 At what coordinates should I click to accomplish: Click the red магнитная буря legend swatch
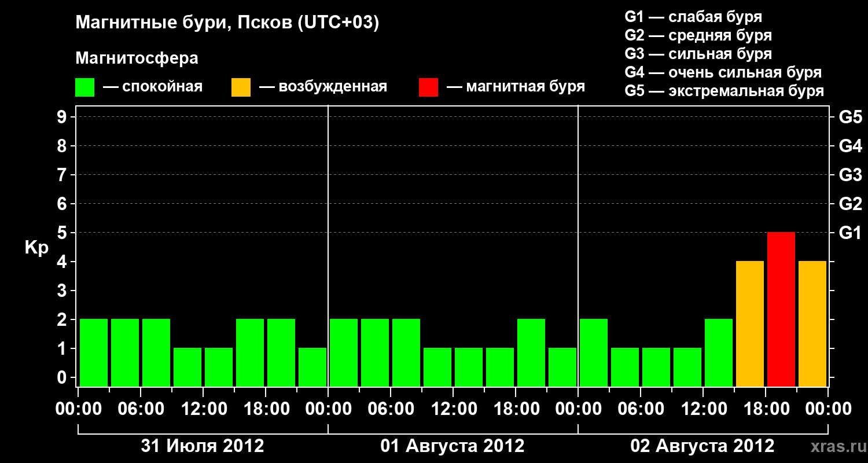(429, 87)
